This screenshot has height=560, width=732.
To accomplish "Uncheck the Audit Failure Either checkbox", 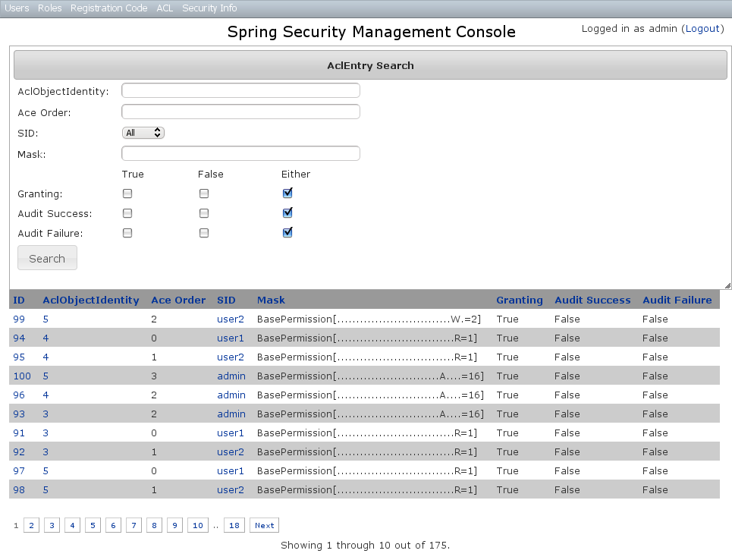I will 287,233.
